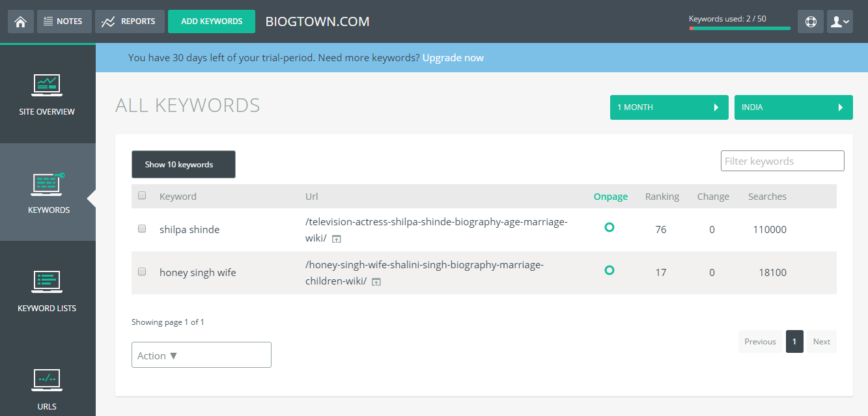Screen dimensions: 868x416
Task: Tick the checkbox for honey singh wife
Action: point(142,271)
